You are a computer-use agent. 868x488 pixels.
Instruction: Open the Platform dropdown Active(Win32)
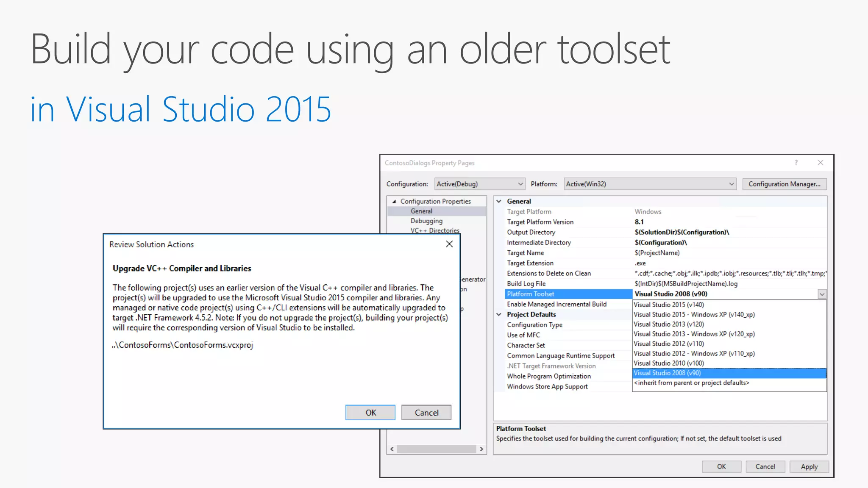click(649, 184)
